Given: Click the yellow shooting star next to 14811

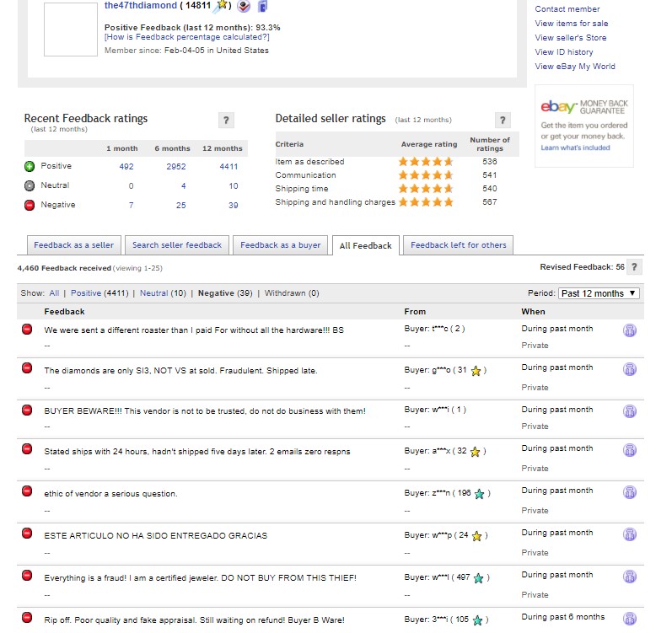Looking at the screenshot, I should click(x=222, y=6).
